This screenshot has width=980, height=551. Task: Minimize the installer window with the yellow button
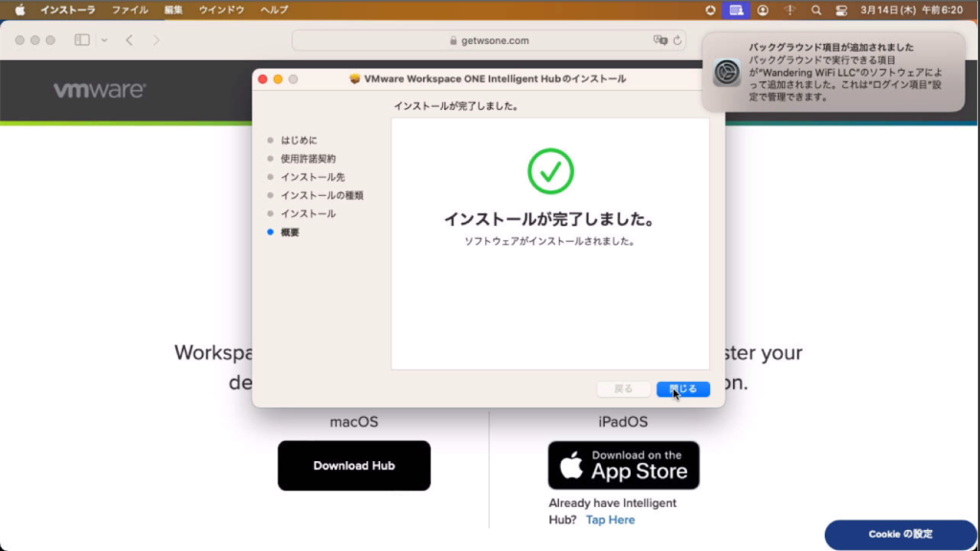coord(278,79)
